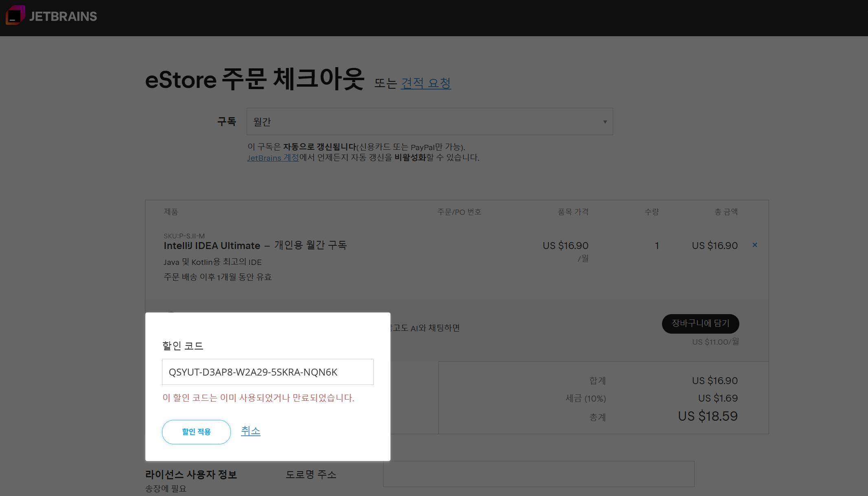This screenshot has width=868, height=496.
Task: Click the quantity value 1
Action: (x=657, y=246)
